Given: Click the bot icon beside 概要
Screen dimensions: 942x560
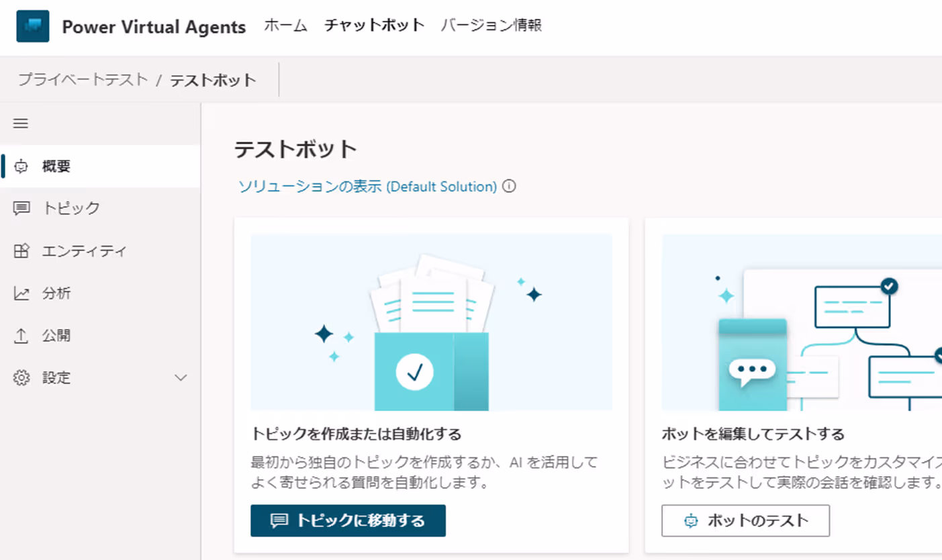Looking at the screenshot, I should [21, 167].
